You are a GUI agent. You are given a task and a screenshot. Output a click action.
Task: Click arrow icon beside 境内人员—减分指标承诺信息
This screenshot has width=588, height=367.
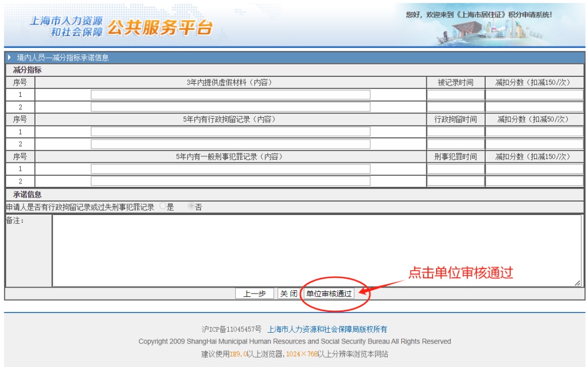[x=9, y=57]
